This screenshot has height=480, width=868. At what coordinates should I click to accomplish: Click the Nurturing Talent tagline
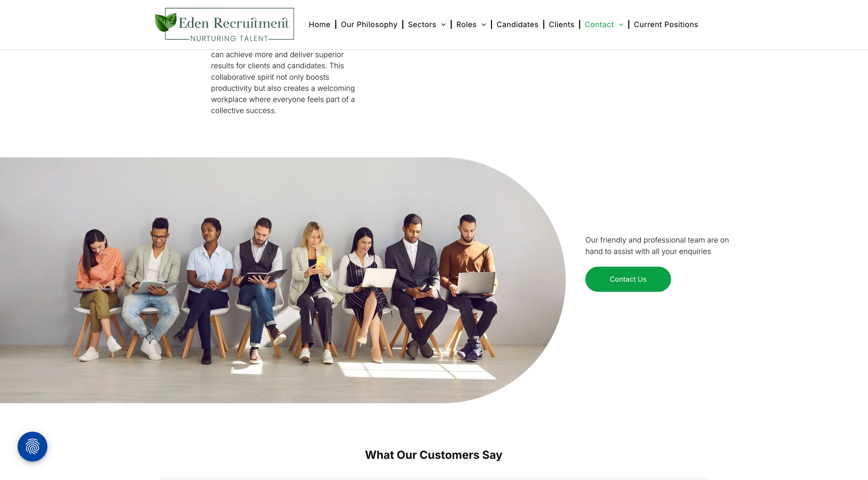pos(229,38)
